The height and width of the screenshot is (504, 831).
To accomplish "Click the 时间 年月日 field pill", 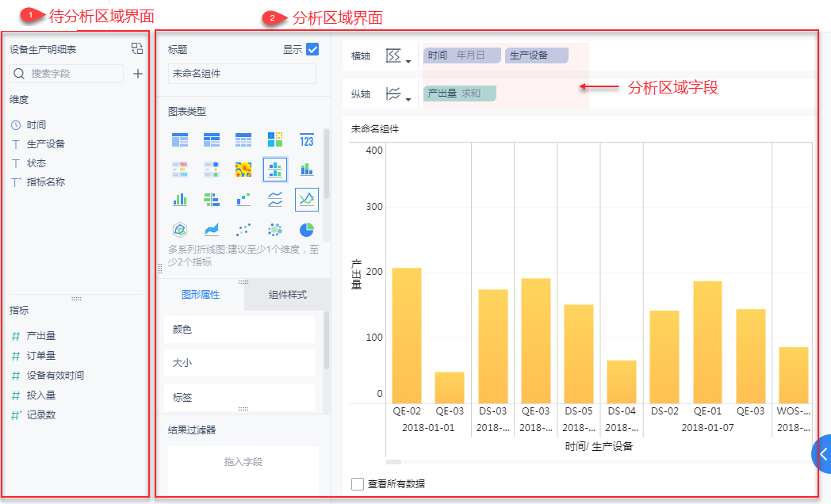I will coord(461,55).
